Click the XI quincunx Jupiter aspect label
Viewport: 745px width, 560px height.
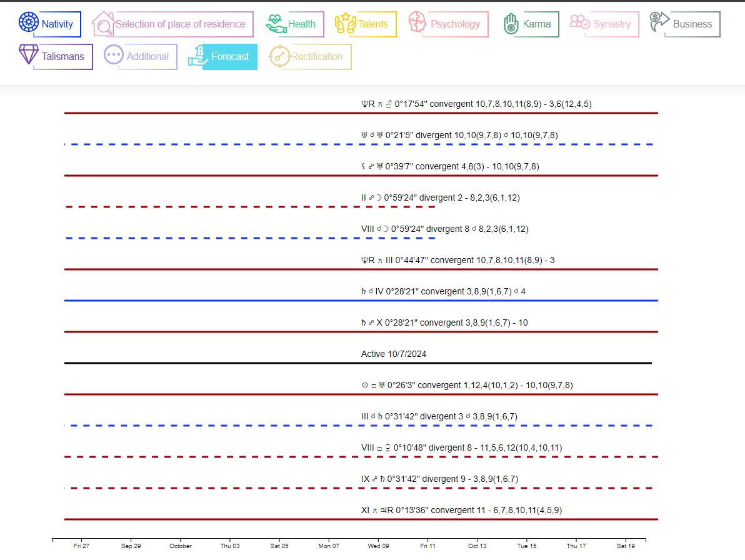click(461, 510)
